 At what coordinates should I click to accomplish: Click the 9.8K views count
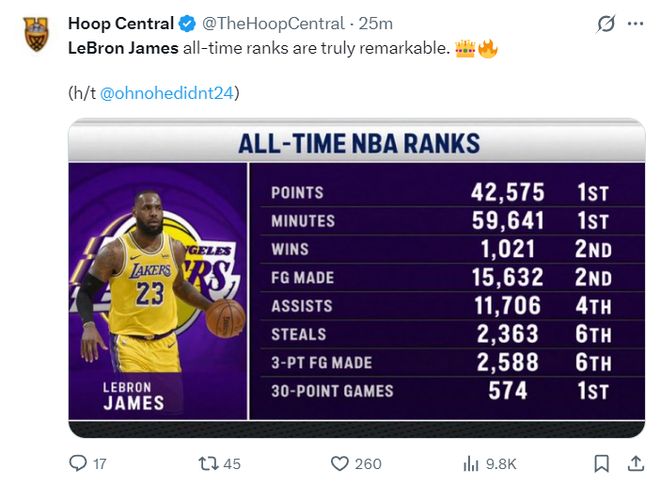pos(501,464)
